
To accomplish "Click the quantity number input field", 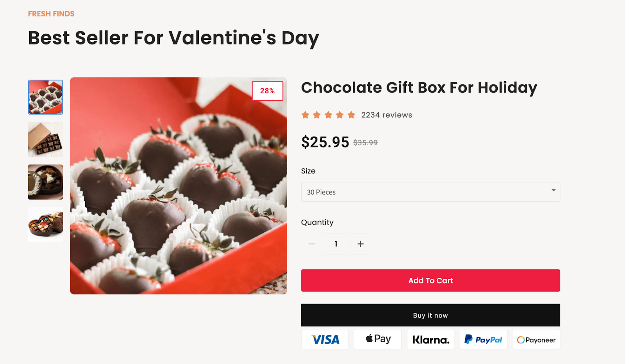I will tap(336, 244).
